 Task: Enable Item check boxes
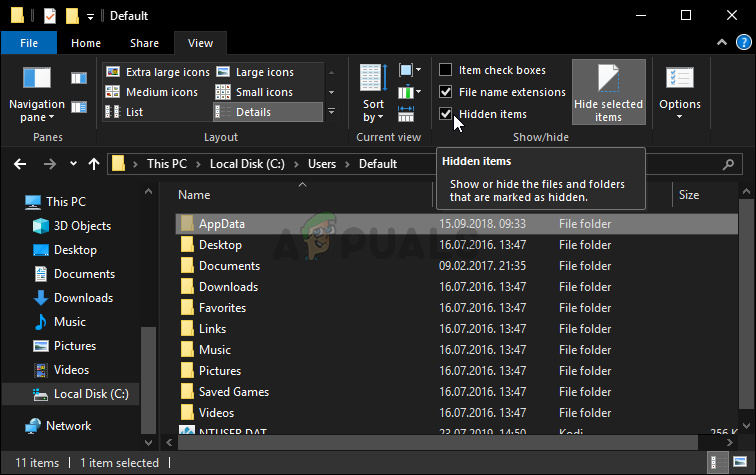pyautogui.click(x=446, y=70)
